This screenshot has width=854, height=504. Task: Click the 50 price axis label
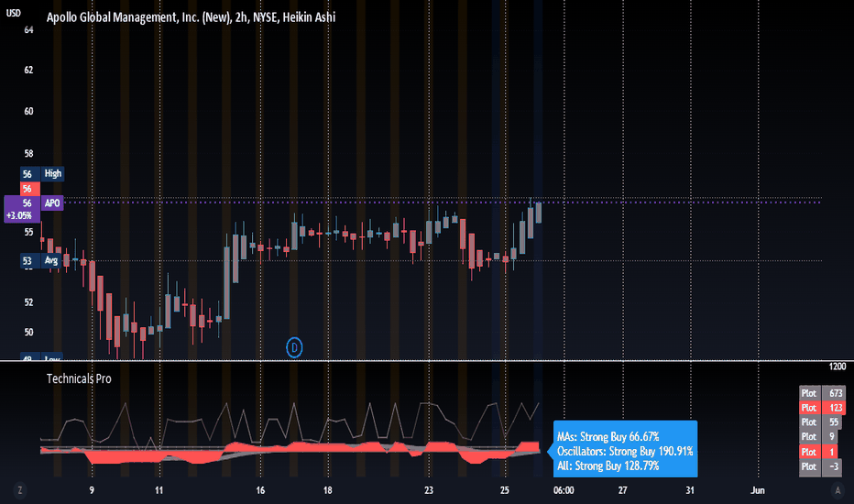[28, 333]
